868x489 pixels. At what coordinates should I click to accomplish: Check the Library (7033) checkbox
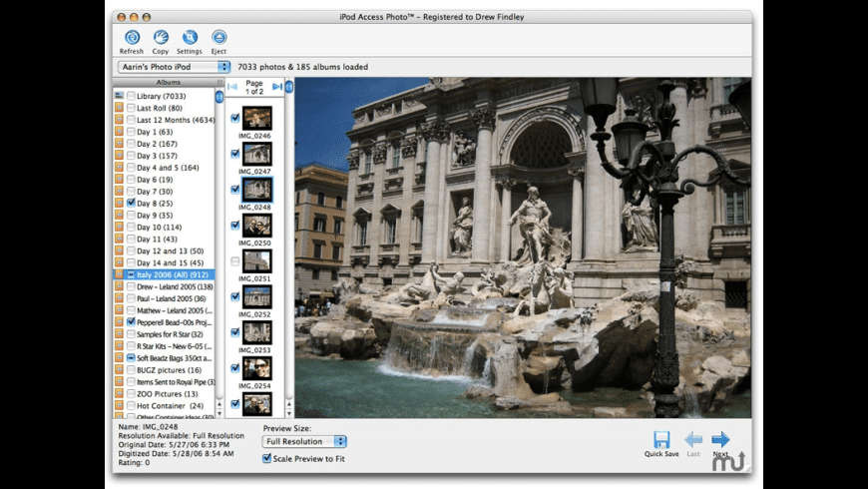point(131,96)
